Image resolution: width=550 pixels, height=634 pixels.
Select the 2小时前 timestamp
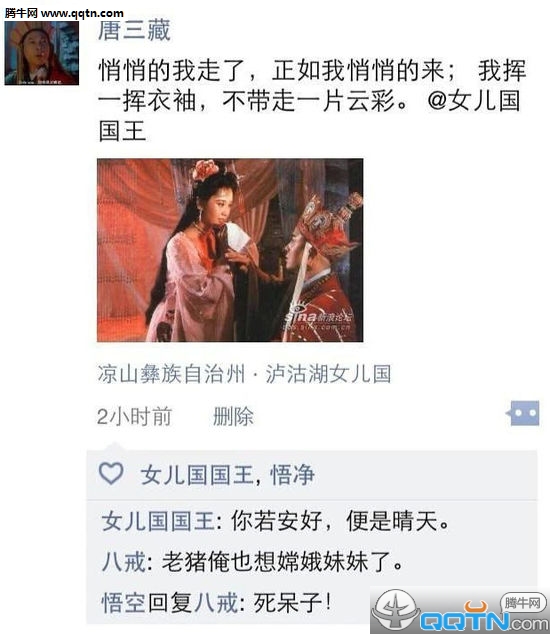[135, 416]
